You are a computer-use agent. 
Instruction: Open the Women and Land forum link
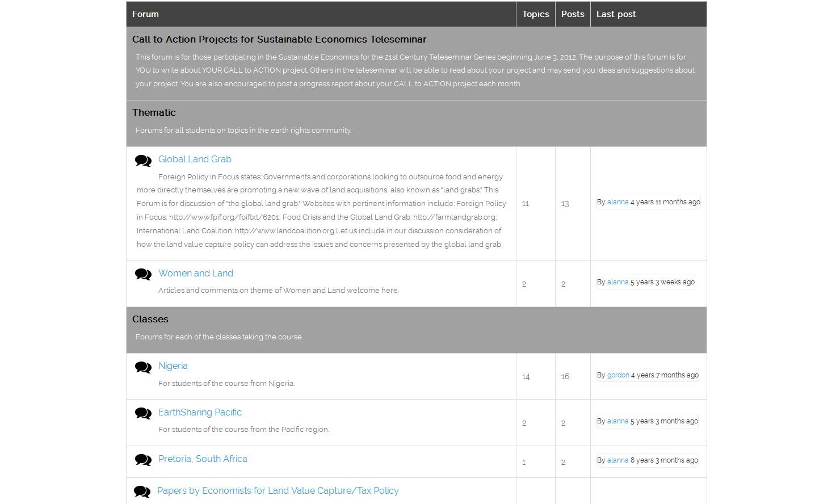pos(195,274)
